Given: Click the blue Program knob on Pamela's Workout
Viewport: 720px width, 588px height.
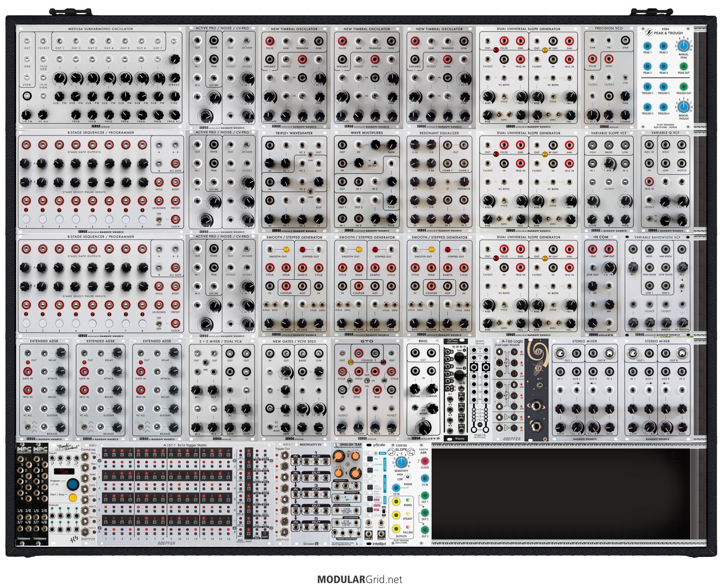Looking at the screenshot, I should click(x=73, y=484).
